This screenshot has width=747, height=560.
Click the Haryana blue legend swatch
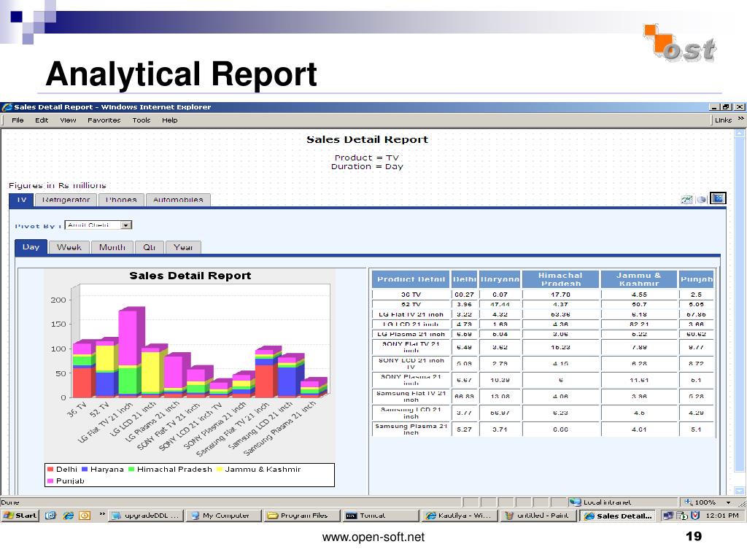85,469
